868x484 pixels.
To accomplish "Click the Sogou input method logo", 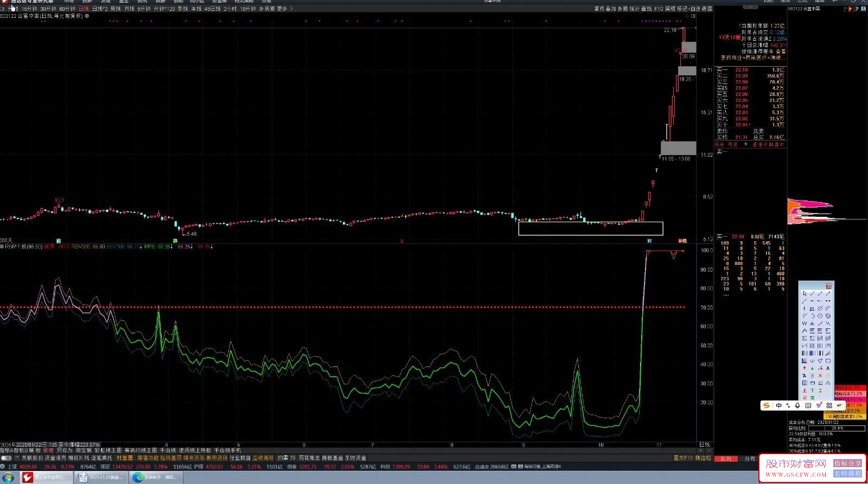I will pyautogui.click(x=766, y=405).
